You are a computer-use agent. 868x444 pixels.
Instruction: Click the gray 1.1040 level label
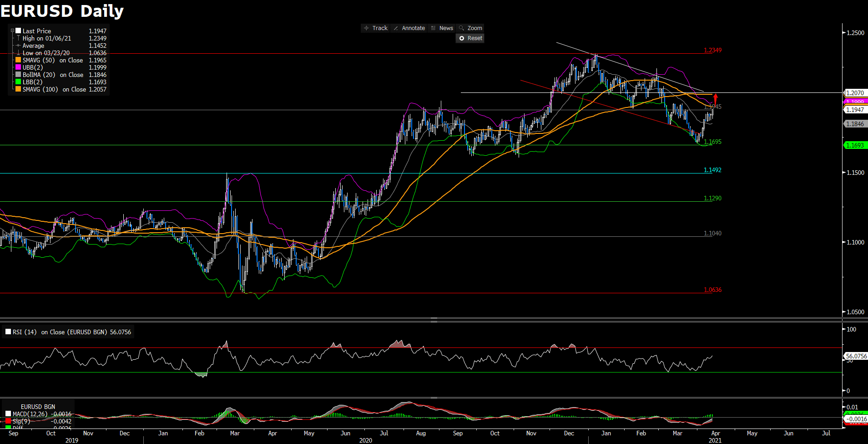[x=712, y=233]
